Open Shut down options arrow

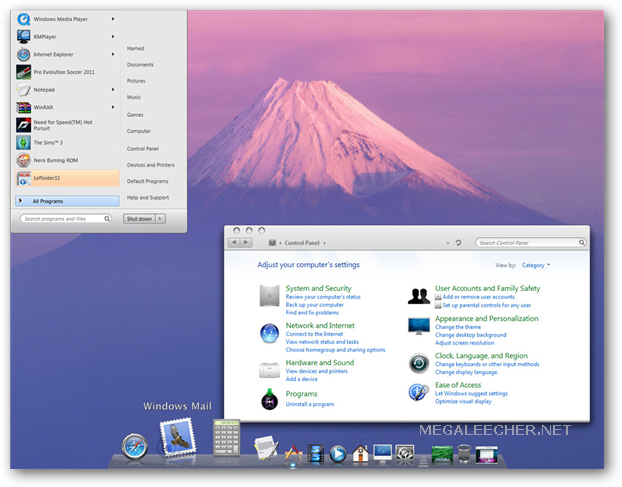pos(160,219)
